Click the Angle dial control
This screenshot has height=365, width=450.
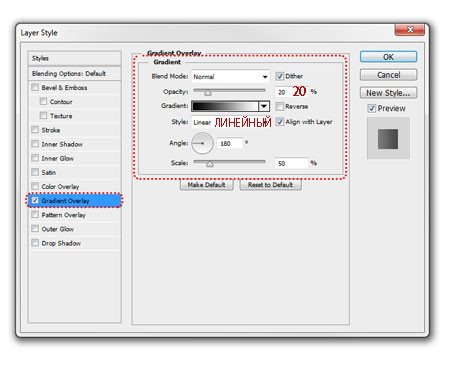pos(202,143)
